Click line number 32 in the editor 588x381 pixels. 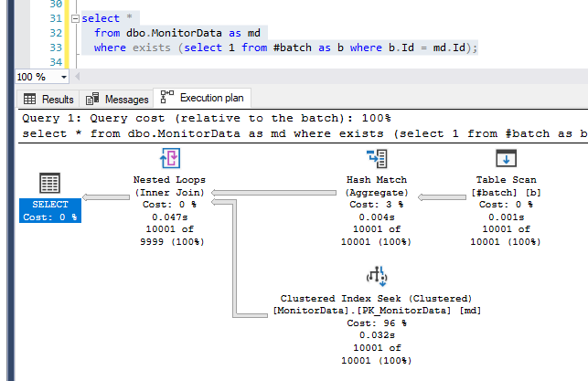click(56, 33)
